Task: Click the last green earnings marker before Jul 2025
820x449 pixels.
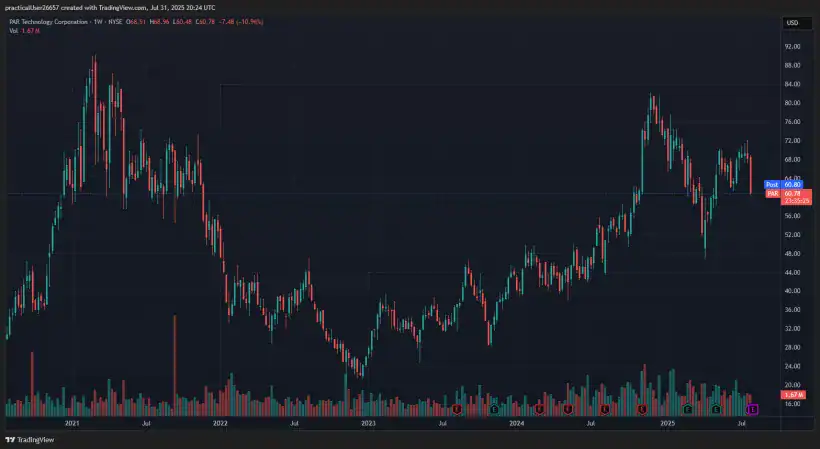Action: (x=717, y=409)
